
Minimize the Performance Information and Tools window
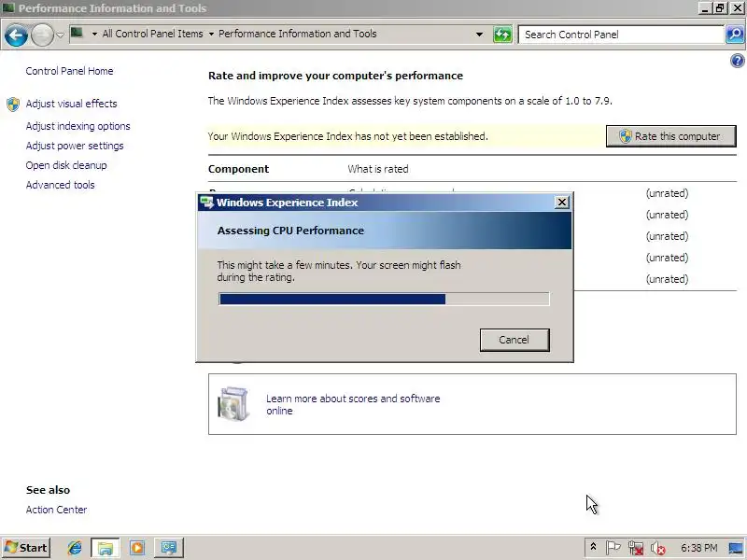point(706,8)
